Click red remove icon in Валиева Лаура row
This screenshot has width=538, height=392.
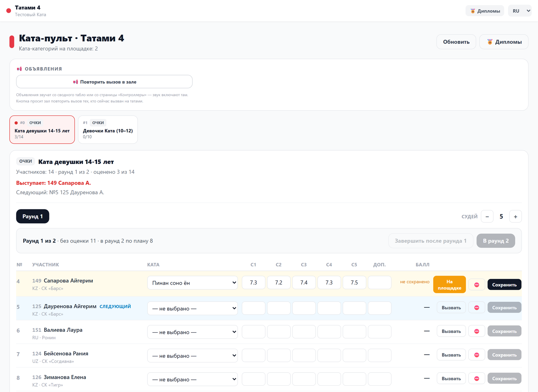tap(477, 331)
